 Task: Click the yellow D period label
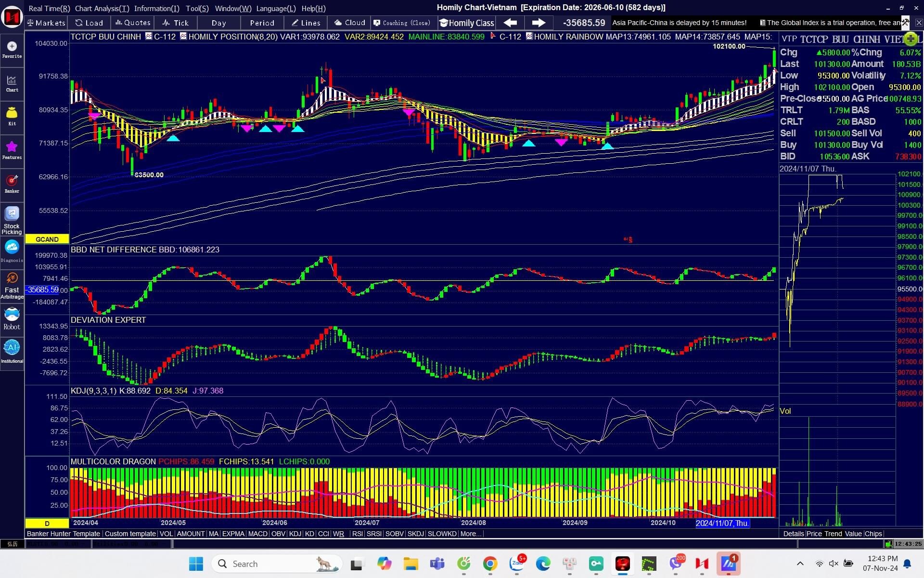click(47, 523)
